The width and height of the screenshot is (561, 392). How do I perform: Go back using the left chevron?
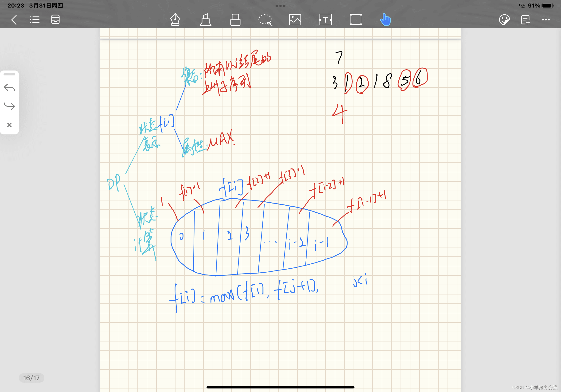tap(14, 20)
